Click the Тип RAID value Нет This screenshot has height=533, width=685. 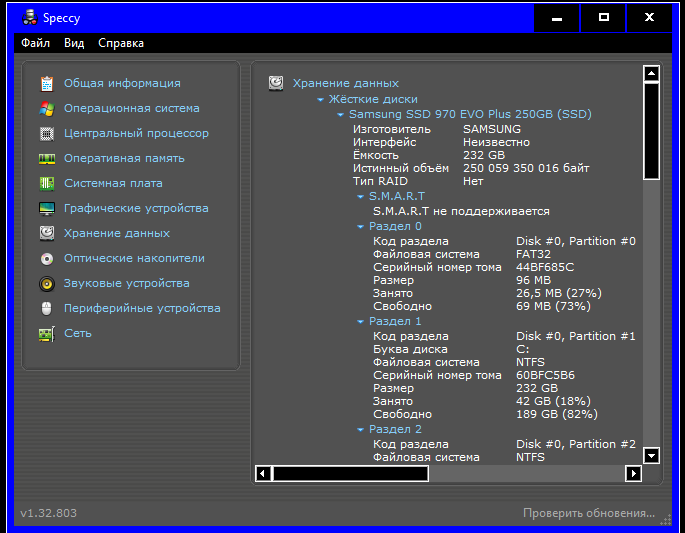point(473,181)
